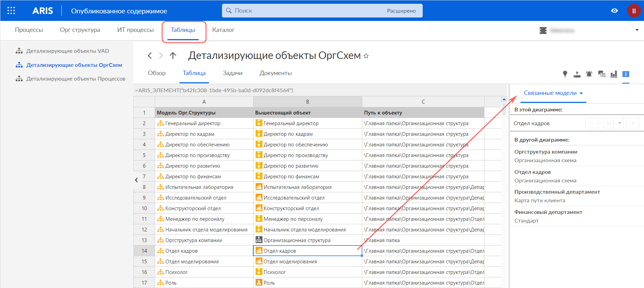Viewport: 644px width, 288px height.
Task: Open the bar chart statistics icon
Action: point(614,74)
